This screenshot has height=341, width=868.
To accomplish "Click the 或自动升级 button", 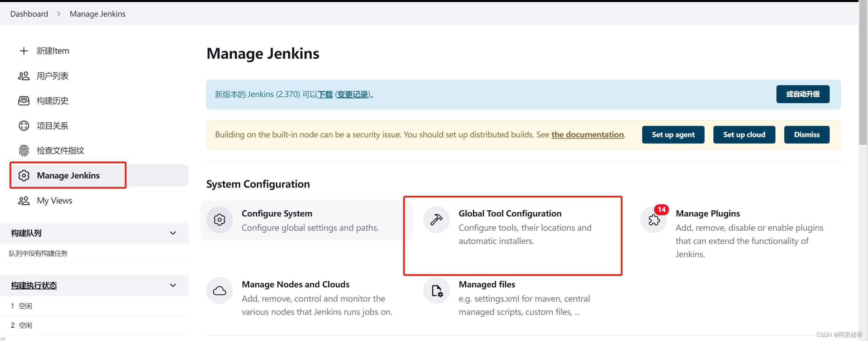I will 803,94.
